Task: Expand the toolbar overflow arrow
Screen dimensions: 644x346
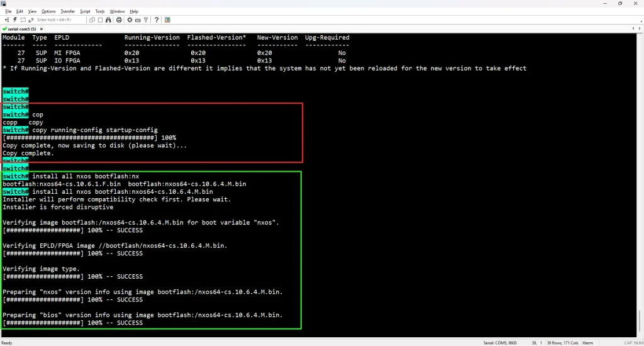Action: (x=641, y=21)
